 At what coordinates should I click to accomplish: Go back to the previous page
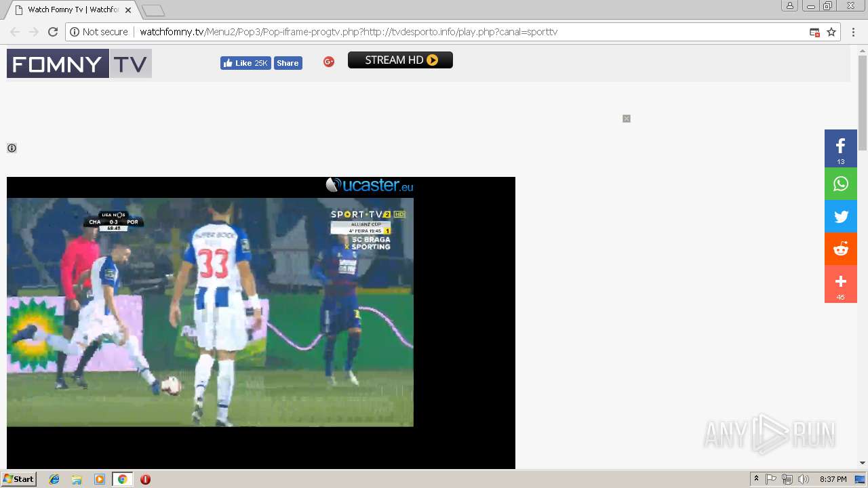coord(15,32)
